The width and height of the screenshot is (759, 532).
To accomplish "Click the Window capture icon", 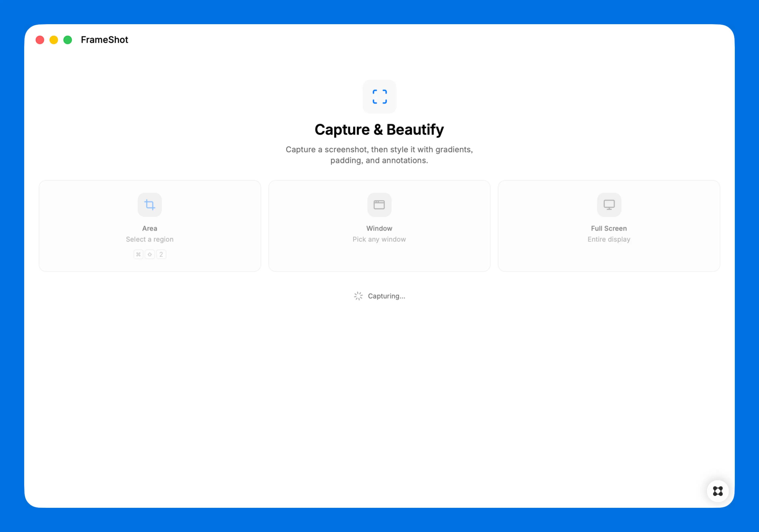I will (x=379, y=205).
